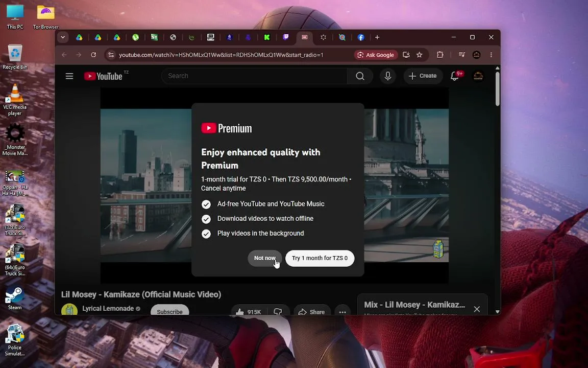Click the Create button on YouTube
This screenshot has width=588, height=368.
coord(423,76)
